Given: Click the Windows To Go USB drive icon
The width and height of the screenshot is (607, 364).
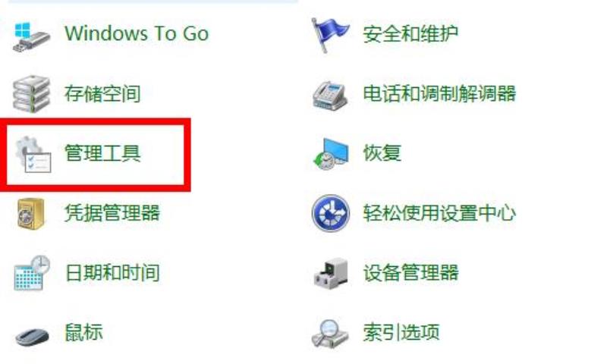Looking at the screenshot, I should 31,37.
